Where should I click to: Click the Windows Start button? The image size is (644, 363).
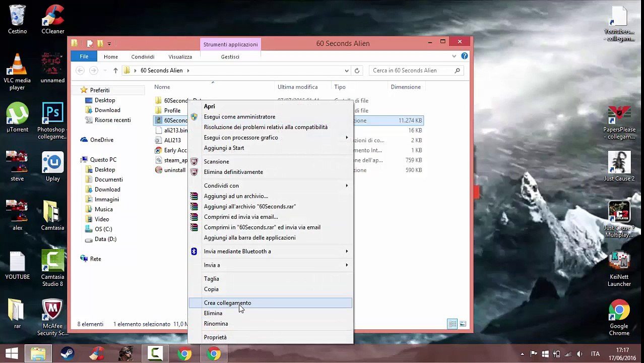pos(12,354)
